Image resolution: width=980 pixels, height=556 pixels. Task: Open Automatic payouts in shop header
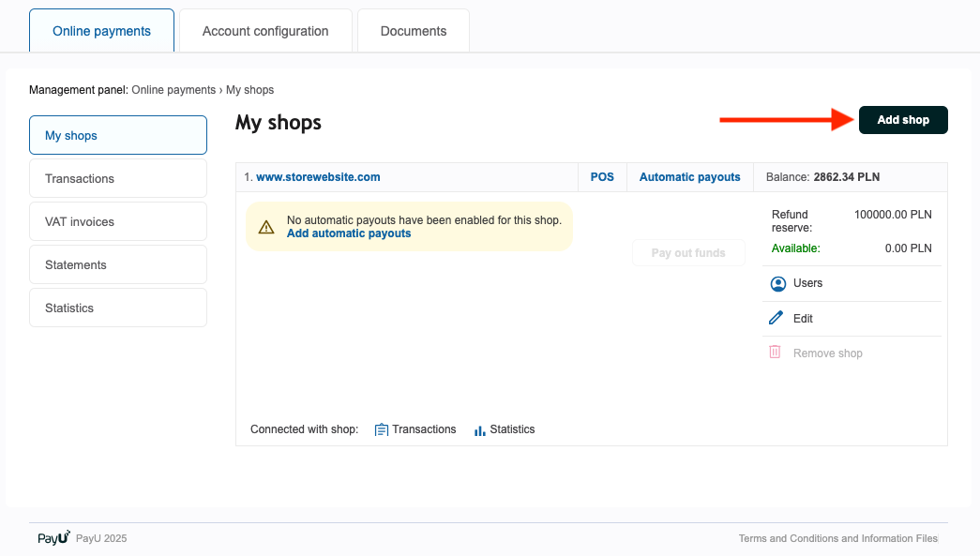coord(689,176)
